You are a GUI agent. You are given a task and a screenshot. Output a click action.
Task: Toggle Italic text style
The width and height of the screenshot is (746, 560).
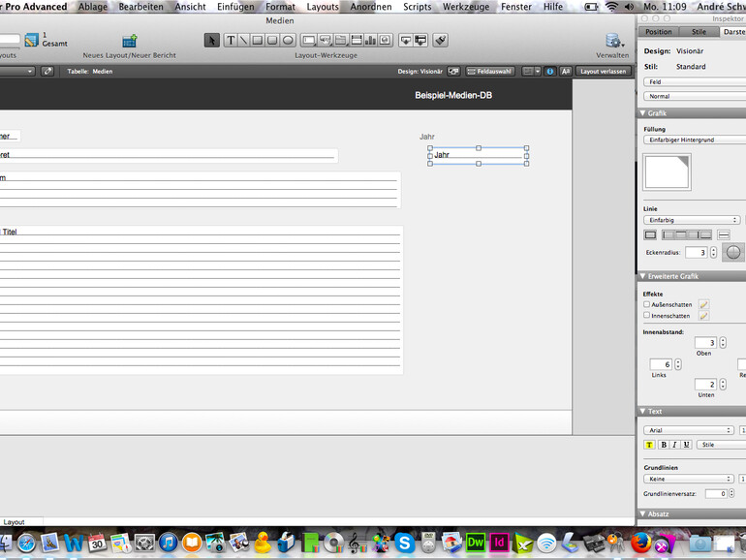(674, 445)
